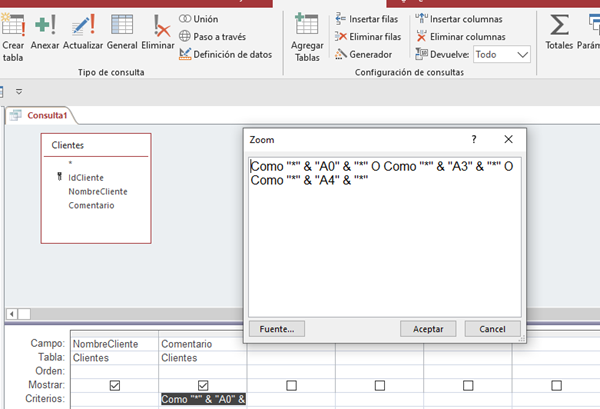Viewport: 600px width, 409px height.
Task: Toggle the Totales sigma icon
Action: pos(560,34)
